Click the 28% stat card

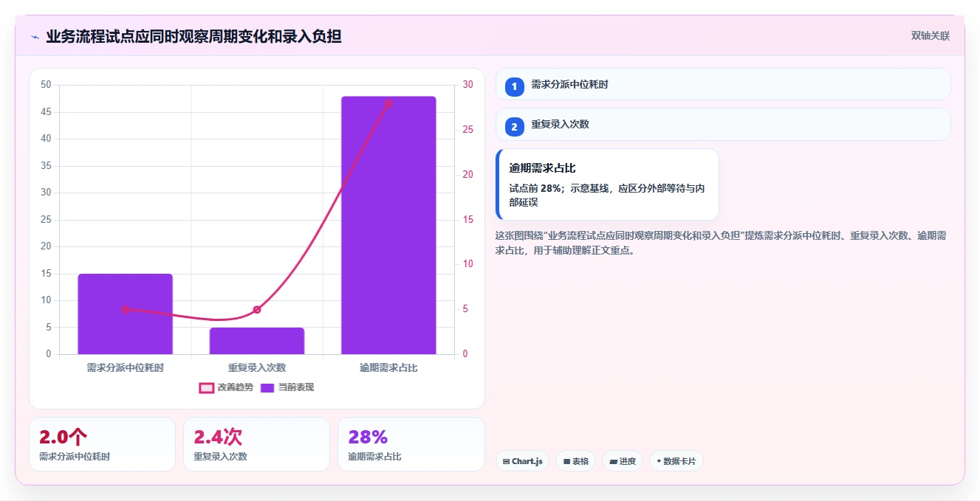pos(411,444)
